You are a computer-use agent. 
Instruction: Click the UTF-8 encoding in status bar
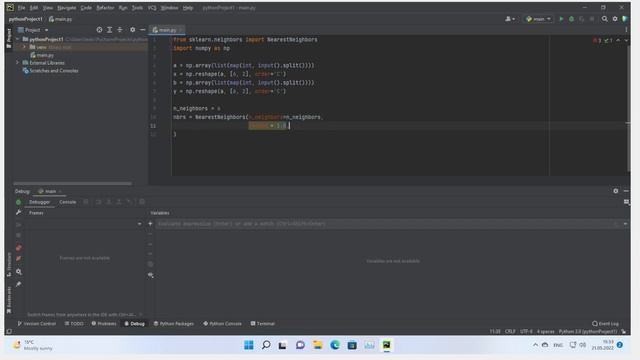526,331
